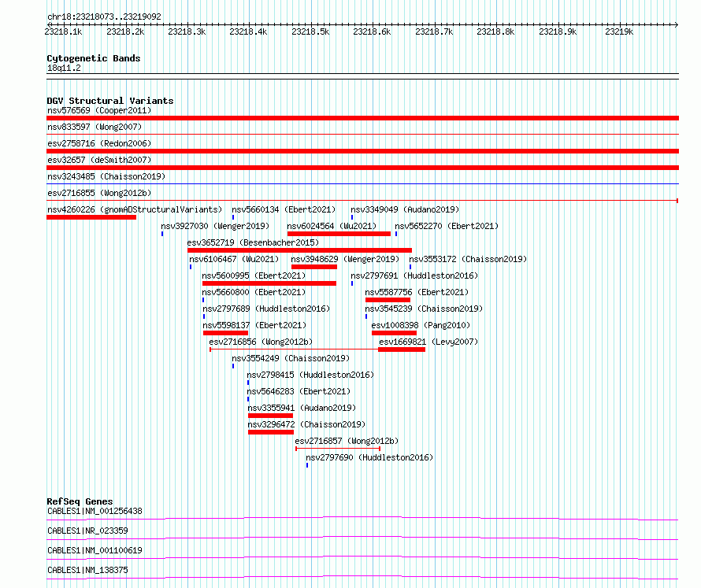
Task: Click the red bar of nsv6024564
Action: pos(339,234)
